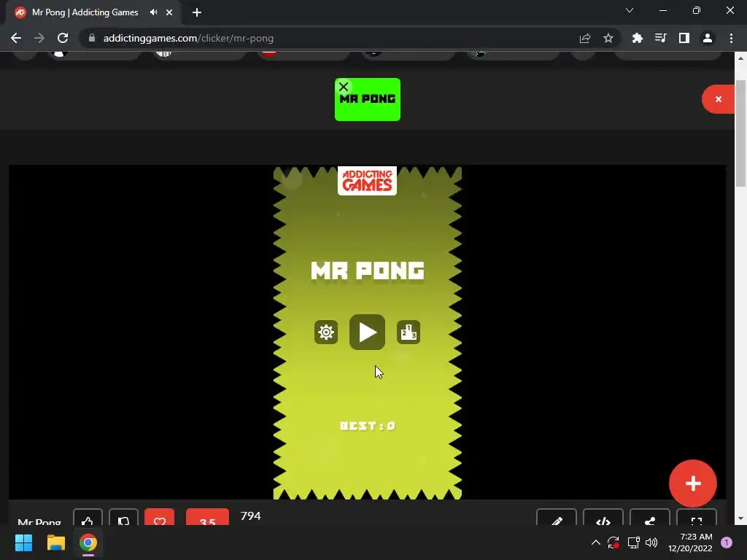This screenshot has height=560, width=747.
Task: Open the leaderboard podium icon
Action: [409, 332]
